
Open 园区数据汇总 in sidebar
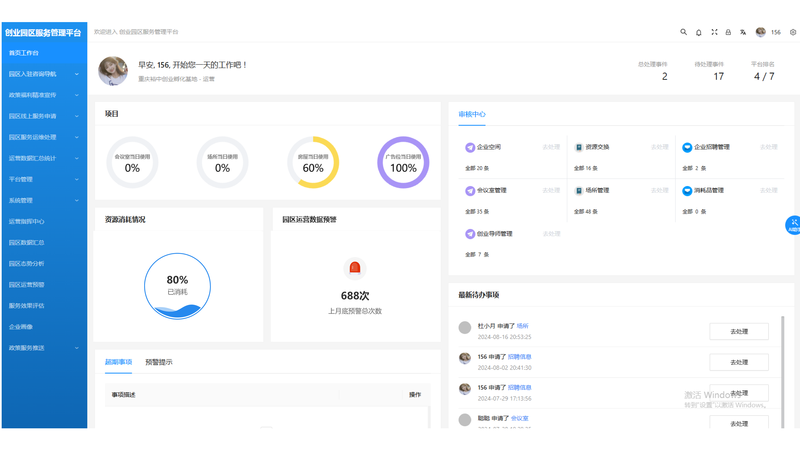pos(44,243)
